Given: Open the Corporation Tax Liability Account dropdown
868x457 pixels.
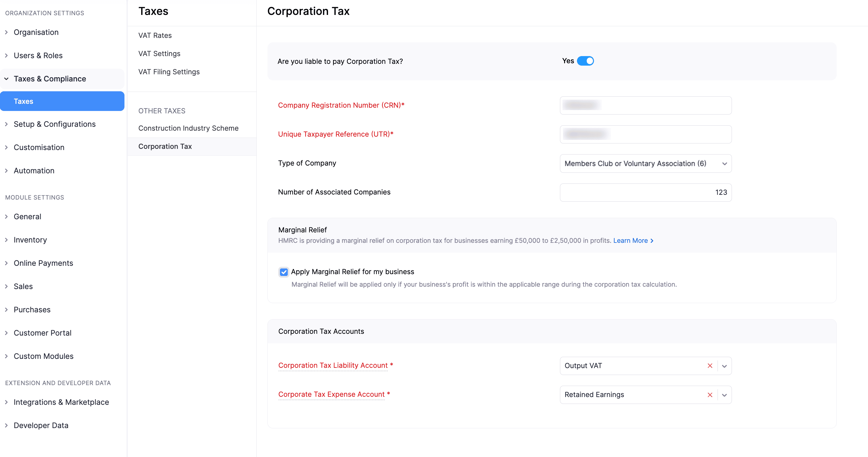Looking at the screenshot, I should [x=724, y=366].
